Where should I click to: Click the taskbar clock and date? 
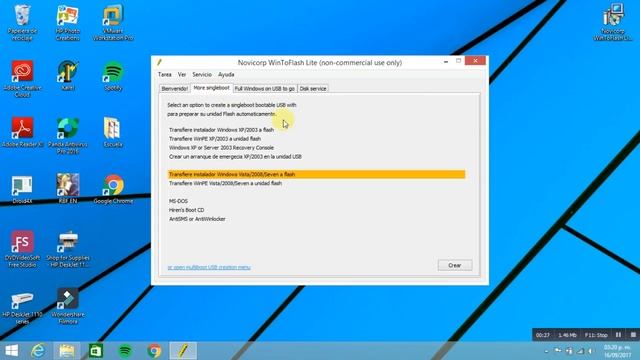[x=617, y=351]
